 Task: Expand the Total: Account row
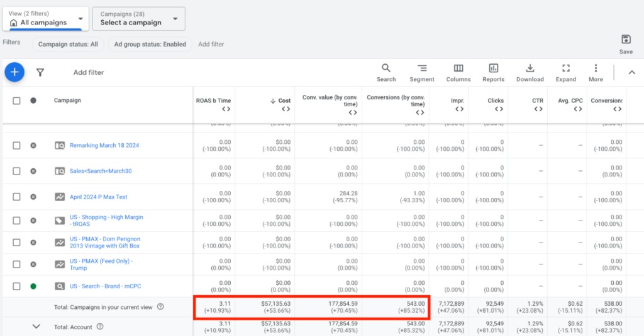[x=36, y=327]
